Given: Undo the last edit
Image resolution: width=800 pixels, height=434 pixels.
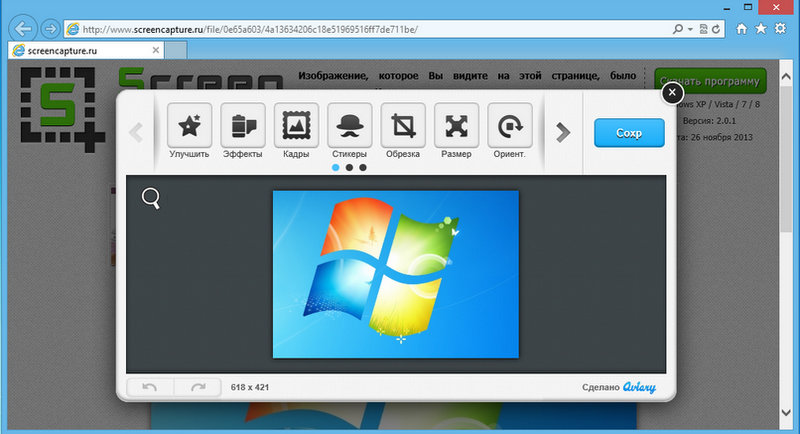Looking at the screenshot, I should point(150,387).
